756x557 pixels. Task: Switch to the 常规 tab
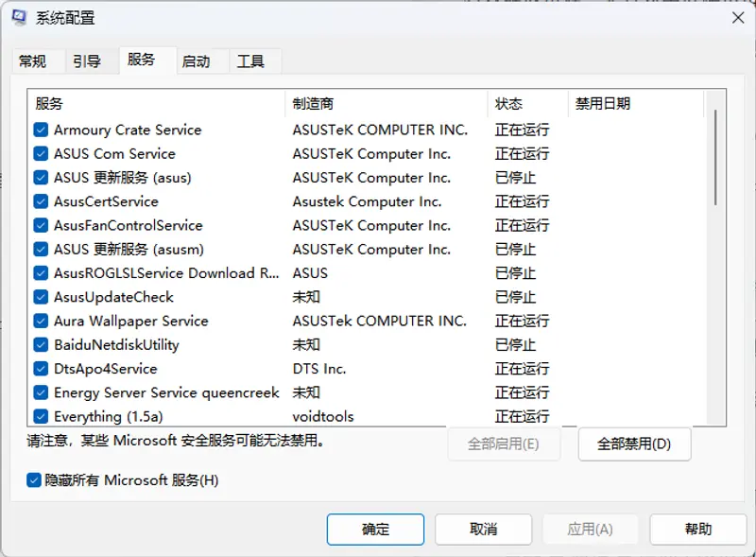coord(32,61)
